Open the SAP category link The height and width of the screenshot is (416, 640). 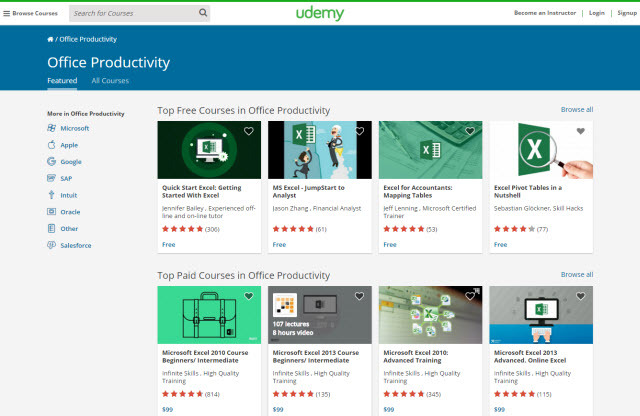(x=66, y=178)
